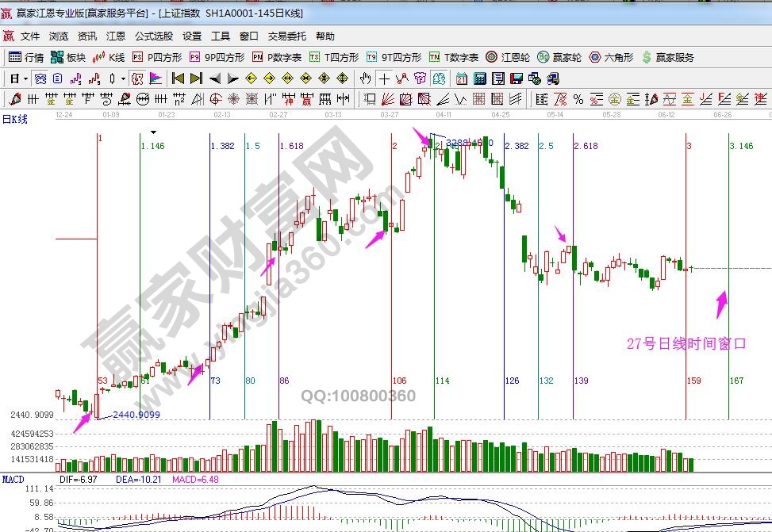Click the calculator icon in toolbar
The width and height of the screenshot is (772, 532).
coord(480,78)
